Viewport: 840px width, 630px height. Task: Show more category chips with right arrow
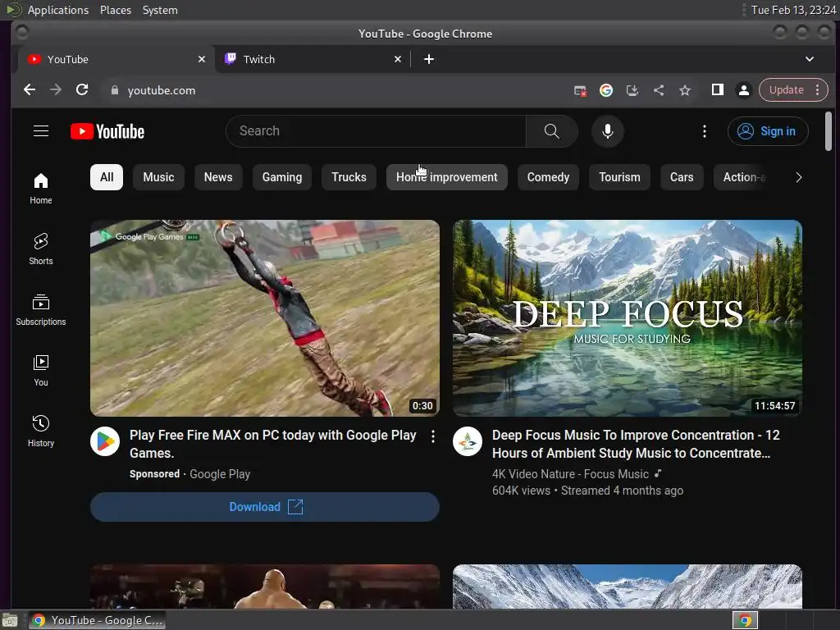(798, 177)
